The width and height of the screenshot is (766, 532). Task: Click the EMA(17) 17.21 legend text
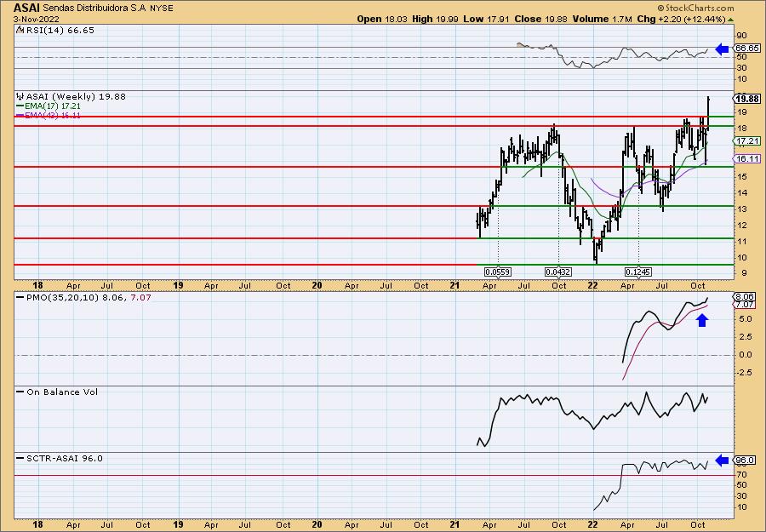(x=53, y=106)
